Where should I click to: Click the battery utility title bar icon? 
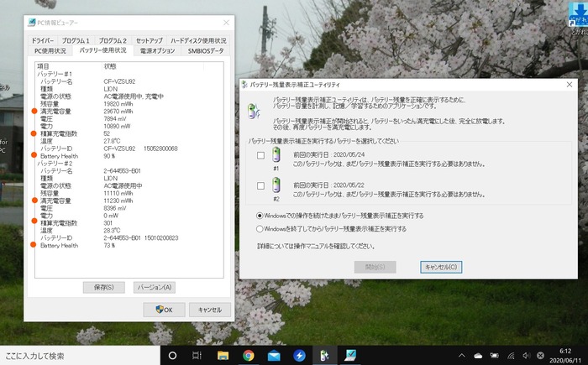tap(244, 85)
